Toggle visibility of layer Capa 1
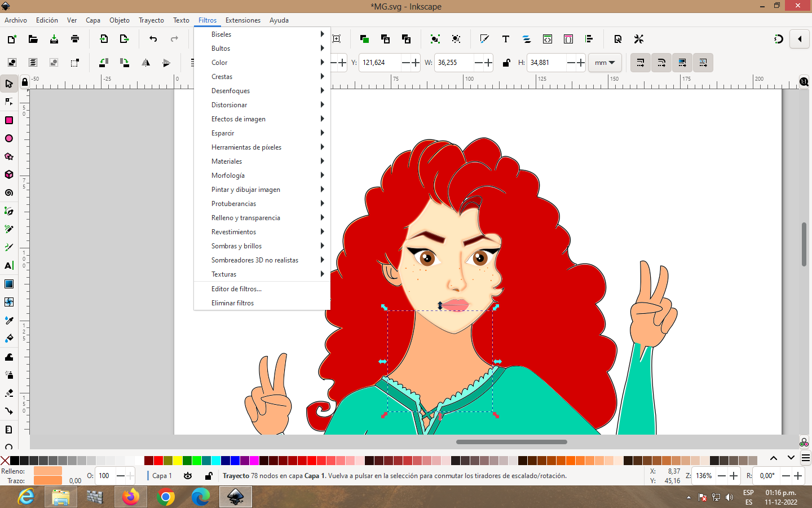The image size is (812, 508). (188, 476)
